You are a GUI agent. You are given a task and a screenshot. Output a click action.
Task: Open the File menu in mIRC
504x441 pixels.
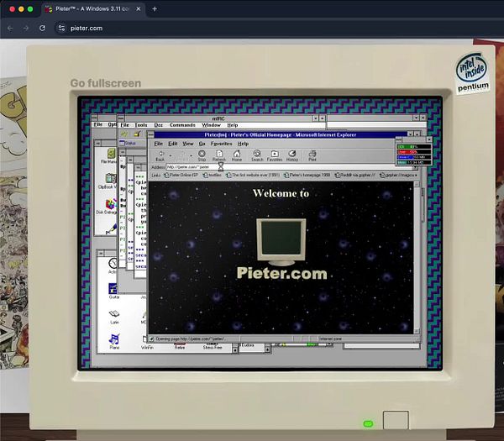point(124,125)
